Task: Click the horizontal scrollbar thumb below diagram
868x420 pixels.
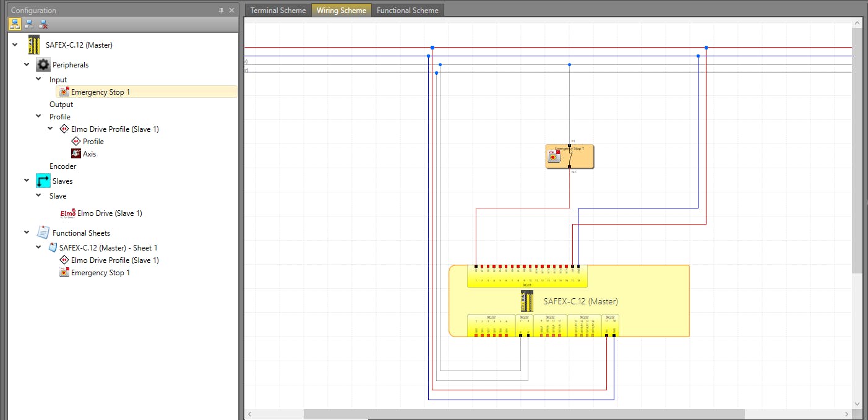Action: (x=524, y=414)
